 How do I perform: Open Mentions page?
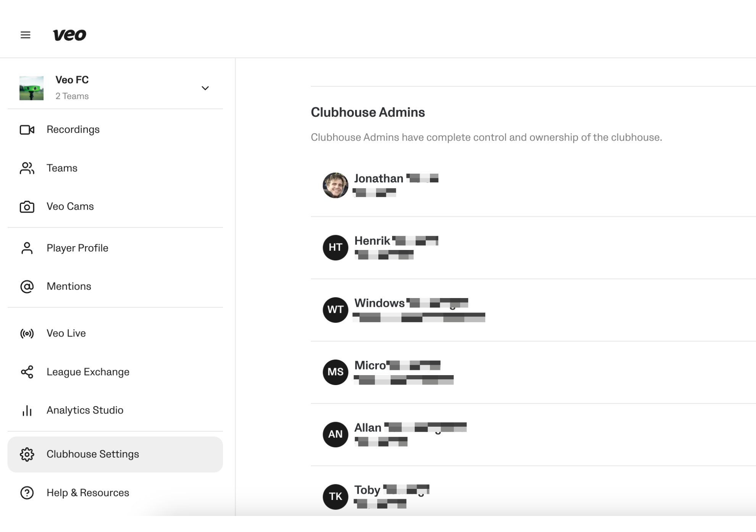pos(69,286)
